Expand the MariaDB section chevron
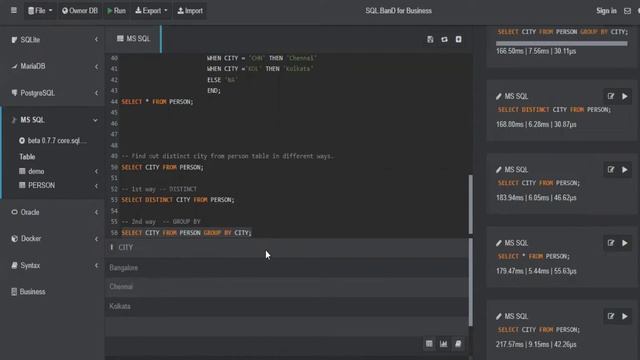The width and height of the screenshot is (640, 360). 96,66
